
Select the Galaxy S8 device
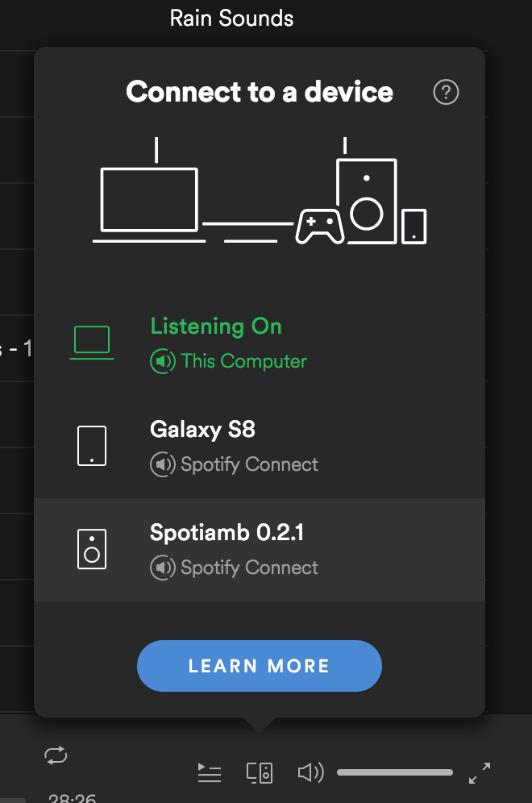point(260,447)
